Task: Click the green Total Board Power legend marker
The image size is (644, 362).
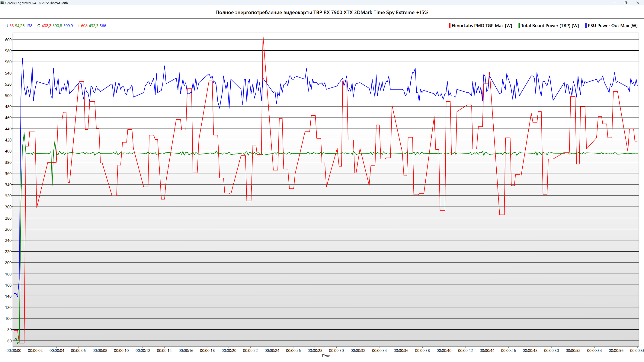Action: point(519,26)
